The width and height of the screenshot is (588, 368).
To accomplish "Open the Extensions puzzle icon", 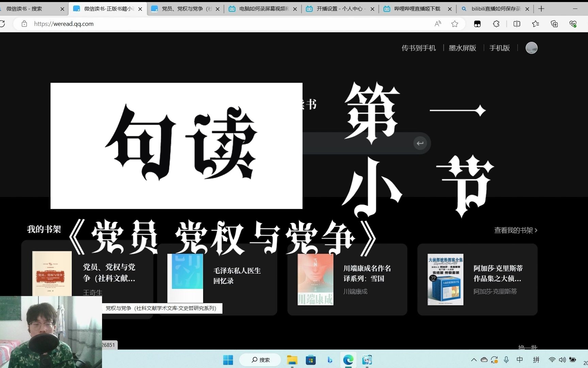I will tap(496, 24).
